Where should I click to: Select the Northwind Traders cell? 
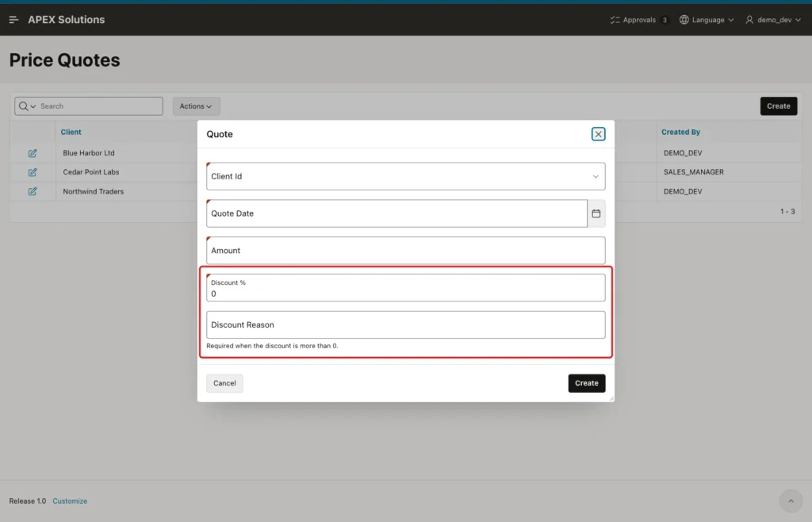coord(94,192)
